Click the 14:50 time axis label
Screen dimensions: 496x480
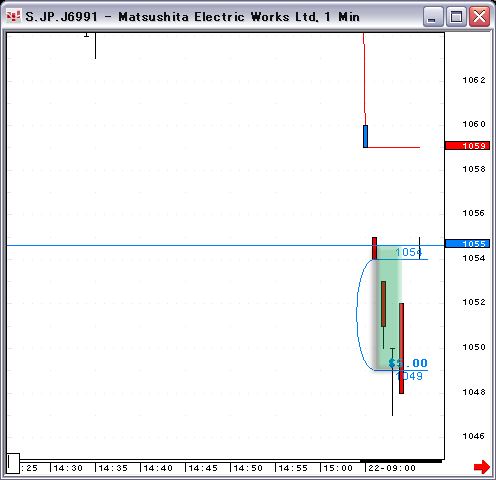[248, 468]
